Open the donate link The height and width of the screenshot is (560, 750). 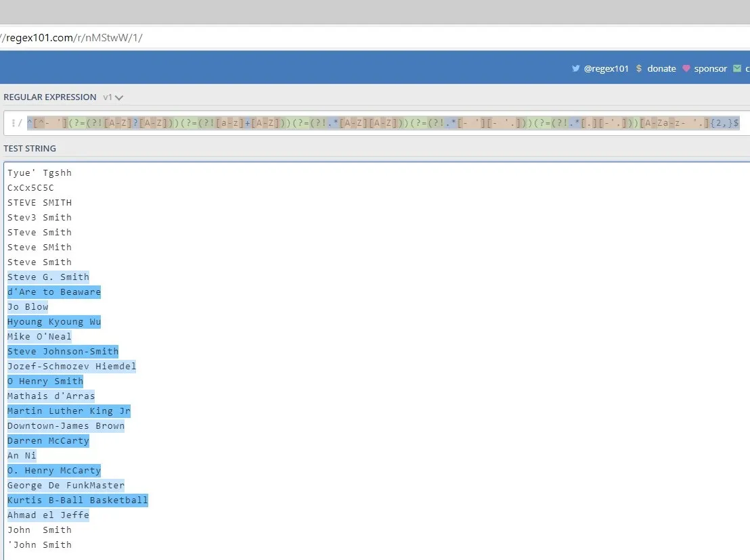(x=661, y=69)
